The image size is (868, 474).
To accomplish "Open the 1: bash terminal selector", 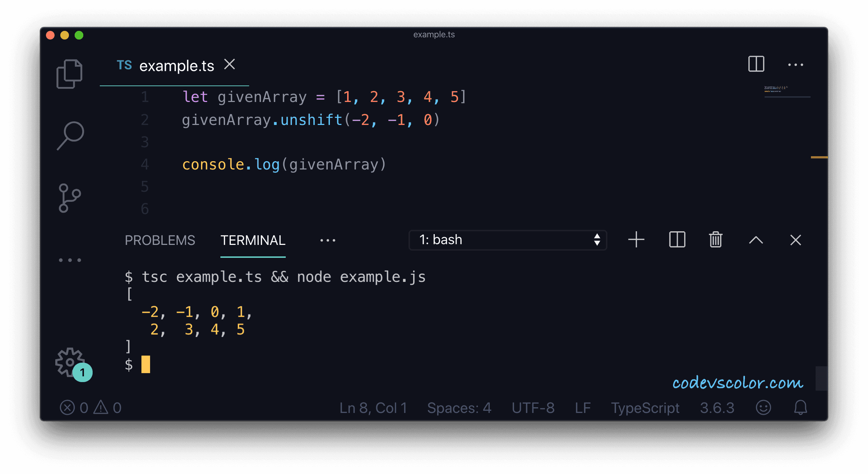I will point(507,240).
